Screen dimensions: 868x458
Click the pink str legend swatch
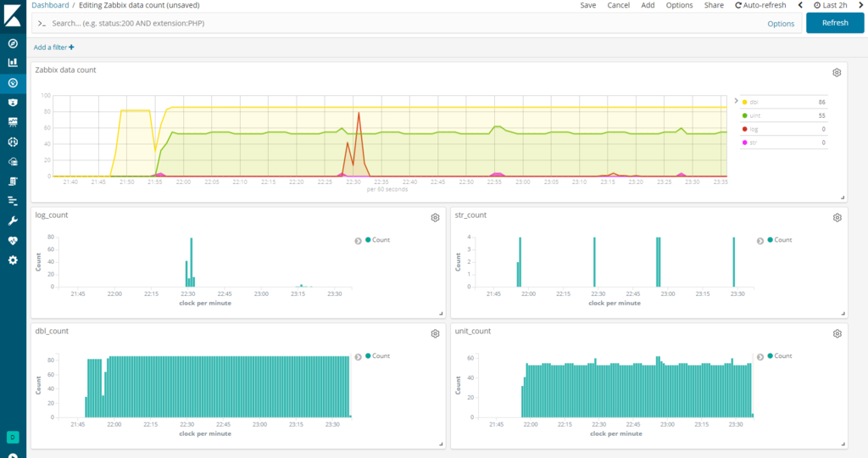pos(744,142)
